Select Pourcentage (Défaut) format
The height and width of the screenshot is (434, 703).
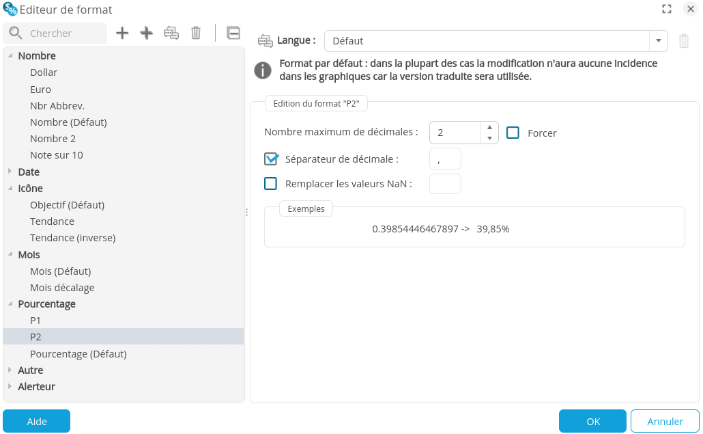[78, 353]
